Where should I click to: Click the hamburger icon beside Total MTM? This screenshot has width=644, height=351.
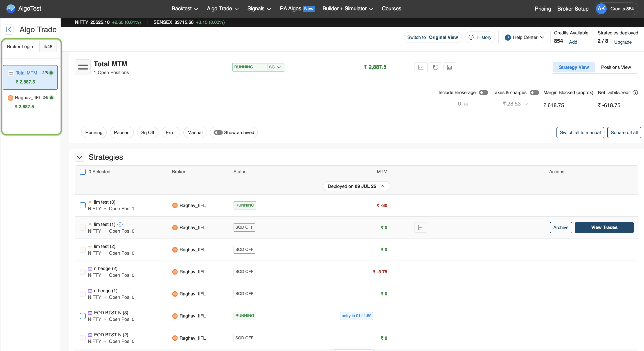pos(83,67)
